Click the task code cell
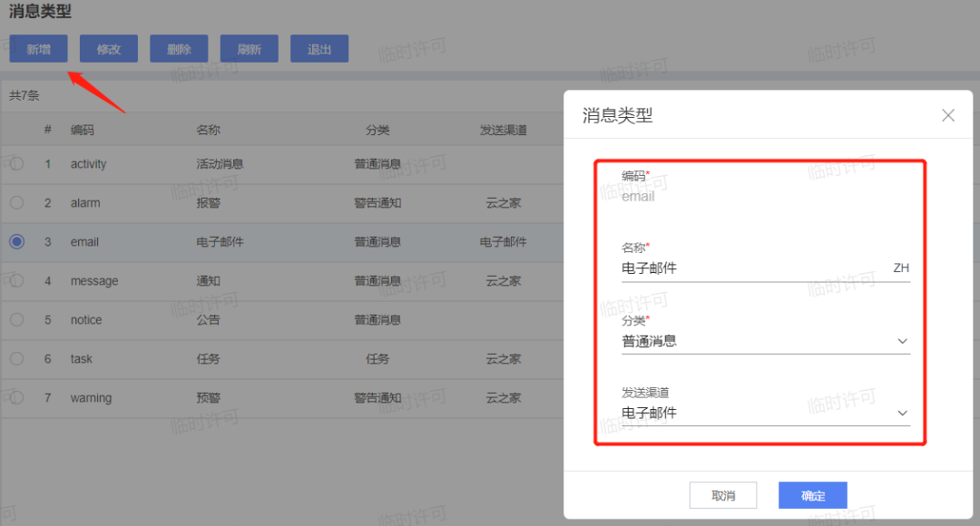 click(x=82, y=358)
